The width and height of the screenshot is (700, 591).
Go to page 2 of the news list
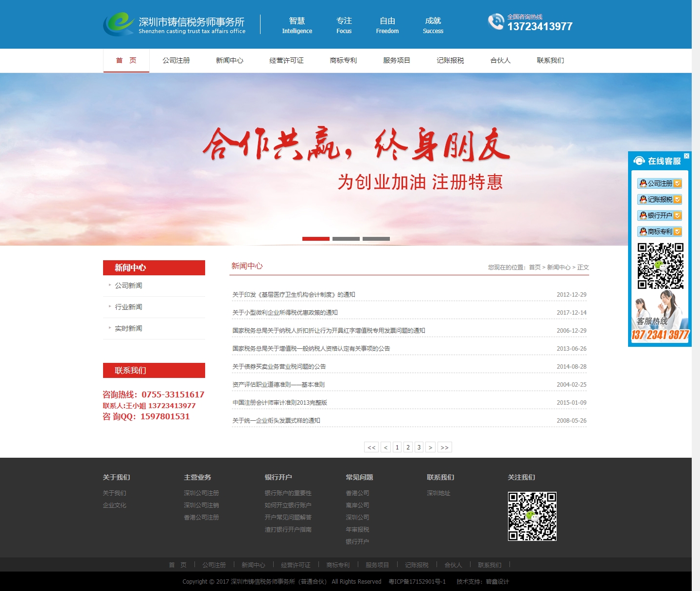coord(408,447)
